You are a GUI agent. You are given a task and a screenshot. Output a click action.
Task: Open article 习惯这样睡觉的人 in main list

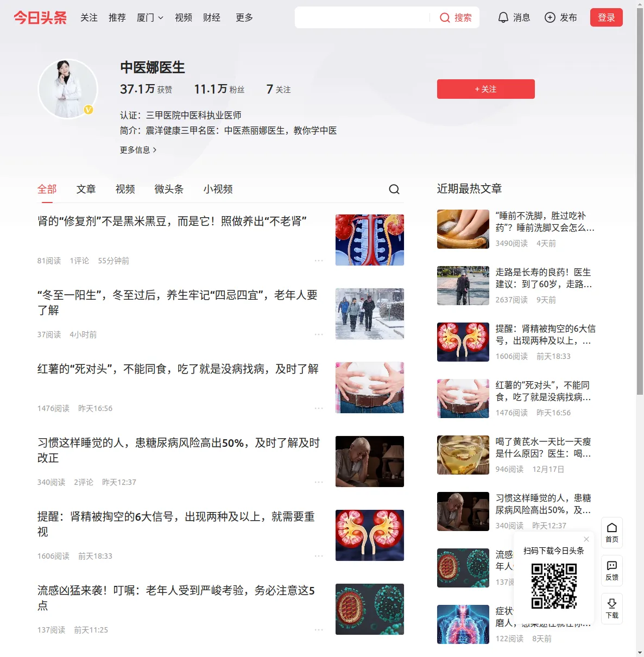(x=179, y=450)
